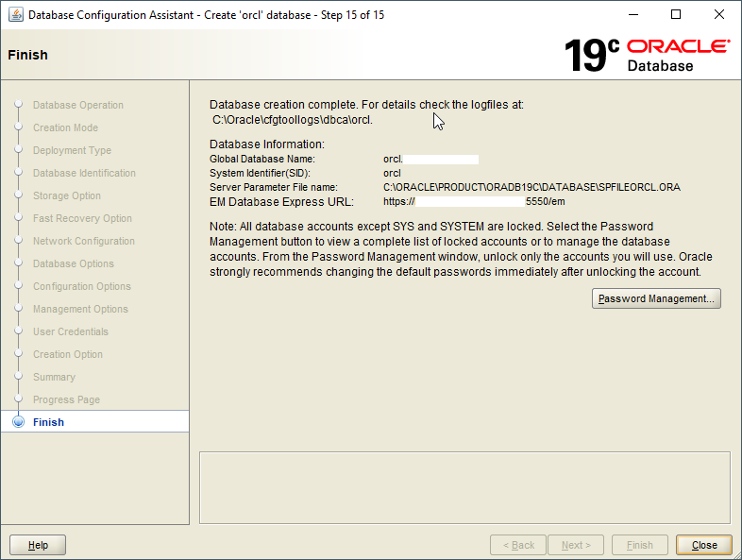
Task: Open Help for the Finish step
Action: (38, 545)
